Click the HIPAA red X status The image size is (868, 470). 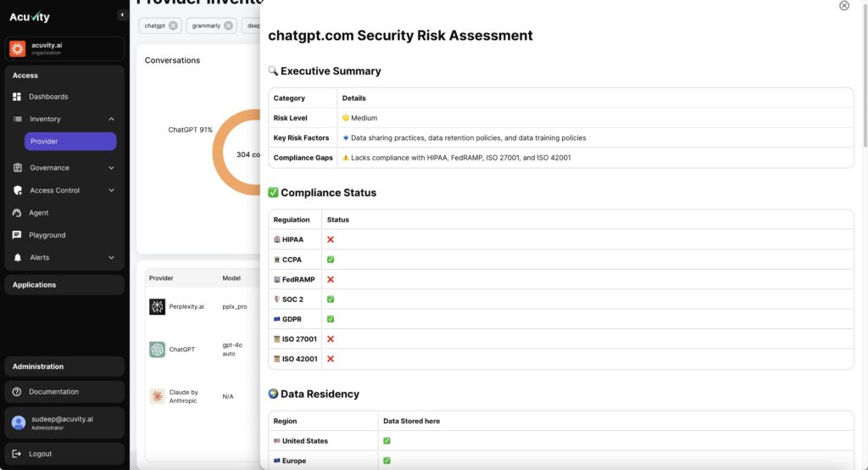point(331,239)
